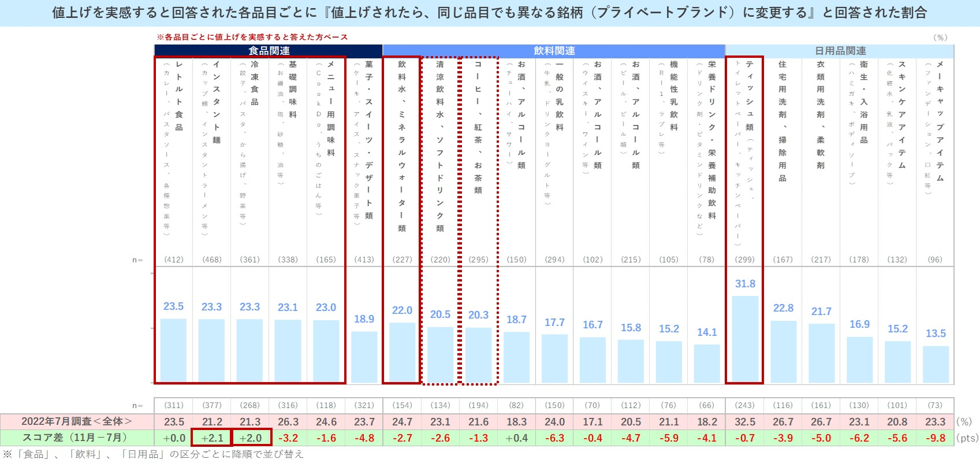Screen dimensions: 980x463
Task: Click the インスタント麺 column label
Action: tap(216, 102)
